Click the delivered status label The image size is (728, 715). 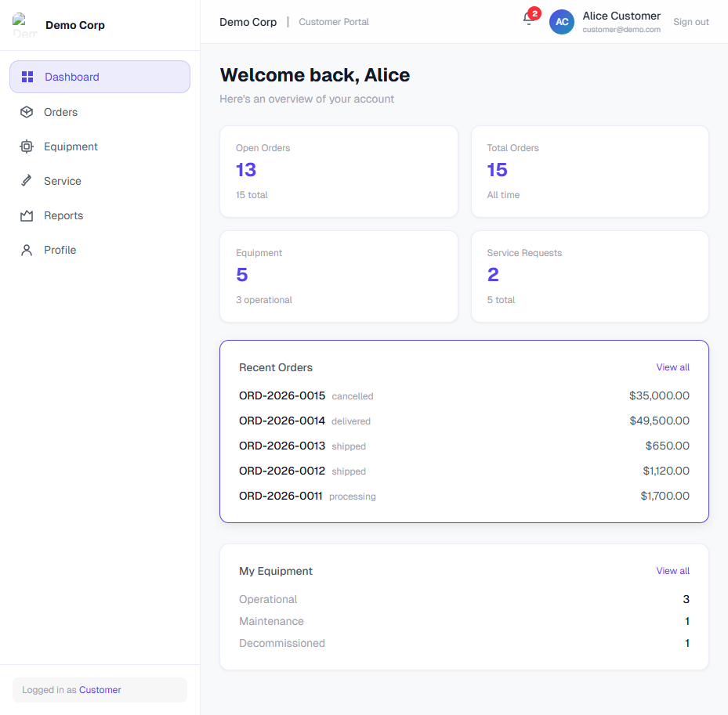[351, 421]
